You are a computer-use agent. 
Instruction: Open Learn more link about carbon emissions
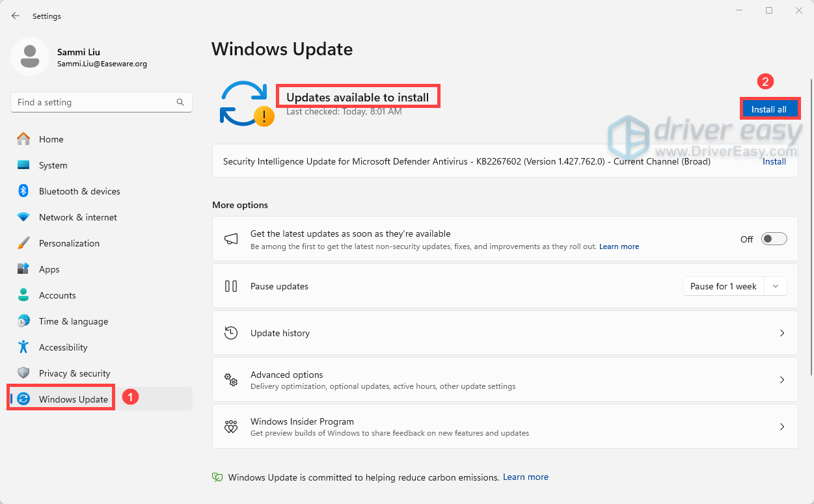coord(526,477)
